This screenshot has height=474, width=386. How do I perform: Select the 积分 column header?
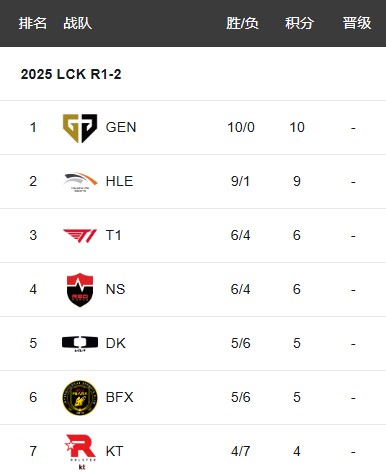tap(299, 23)
